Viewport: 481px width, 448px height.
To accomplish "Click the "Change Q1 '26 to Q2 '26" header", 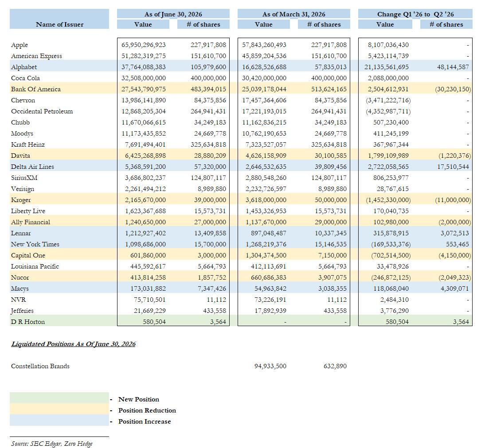I will pyautogui.click(x=415, y=14).
